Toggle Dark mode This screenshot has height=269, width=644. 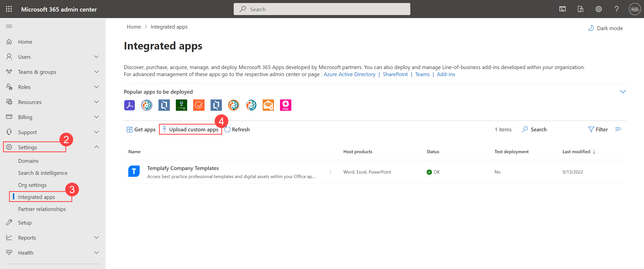point(606,28)
